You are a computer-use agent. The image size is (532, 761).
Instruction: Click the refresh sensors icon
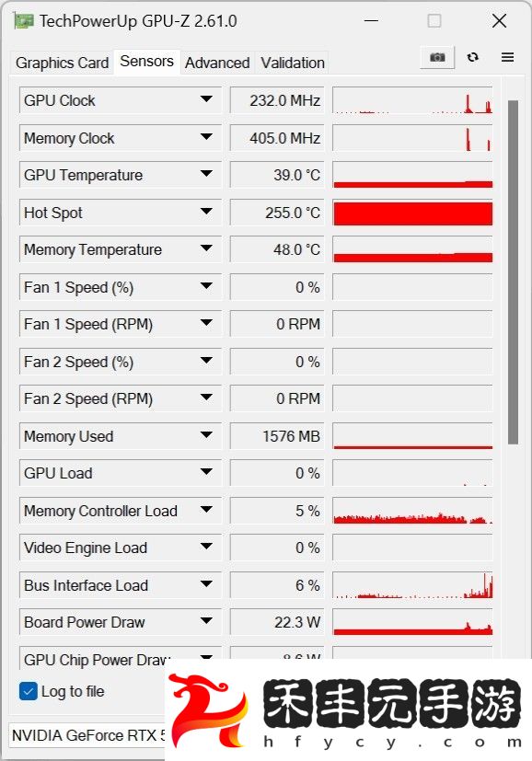pyautogui.click(x=473, y=57)
